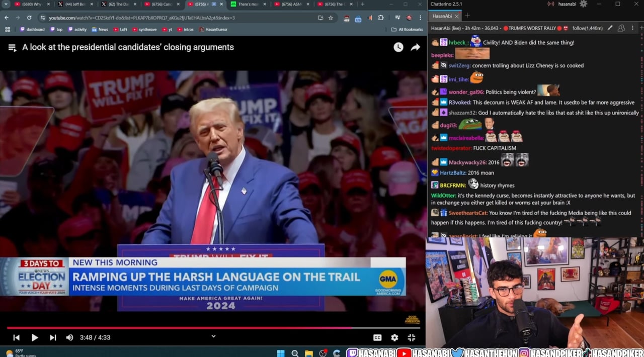Screen dimensions: 644x357
Task: Go back in the browser
Action: [x=7, y=18]
